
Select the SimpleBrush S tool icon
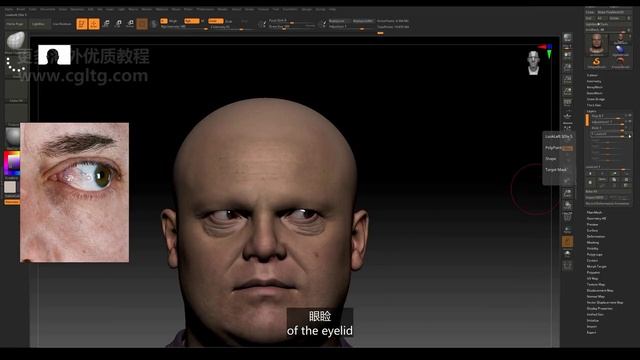596,62
